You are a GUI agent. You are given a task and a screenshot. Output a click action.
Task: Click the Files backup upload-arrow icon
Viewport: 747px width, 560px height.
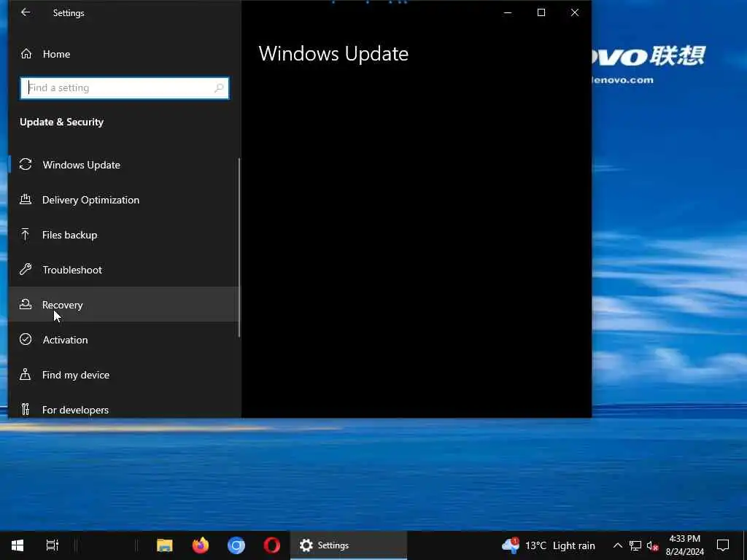26,234
